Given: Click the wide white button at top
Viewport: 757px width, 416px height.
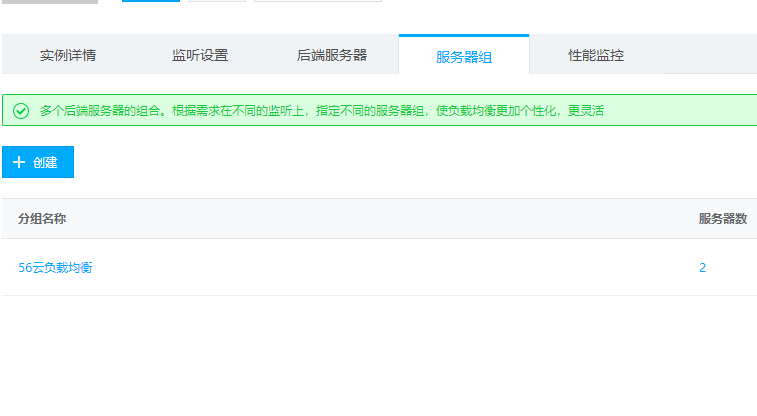Looking at the screenshot, I should tap(317, 1).
